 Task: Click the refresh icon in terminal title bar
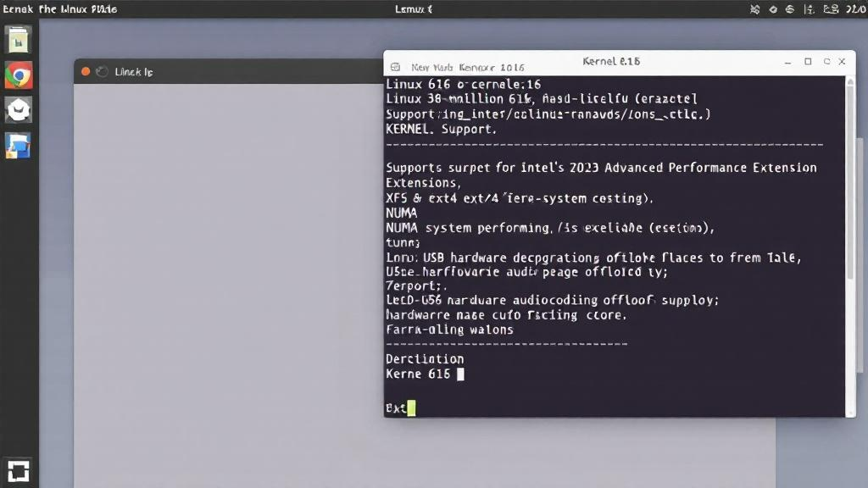826,61
